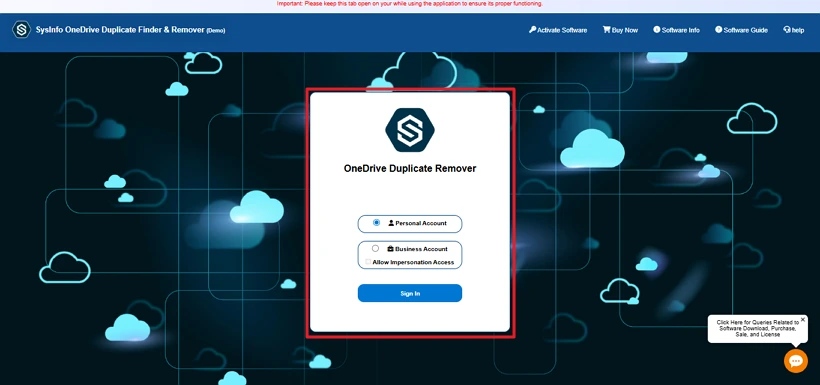Screen dimensions: 820x385
Task: Click the briefcase icon beside Business Account
Action: point(390,249)
